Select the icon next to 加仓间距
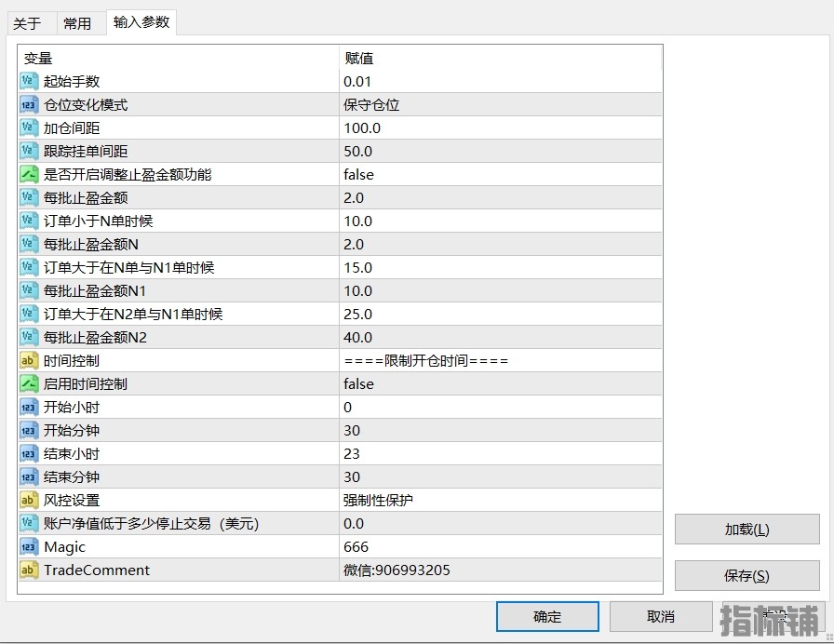 pos(29,128)
